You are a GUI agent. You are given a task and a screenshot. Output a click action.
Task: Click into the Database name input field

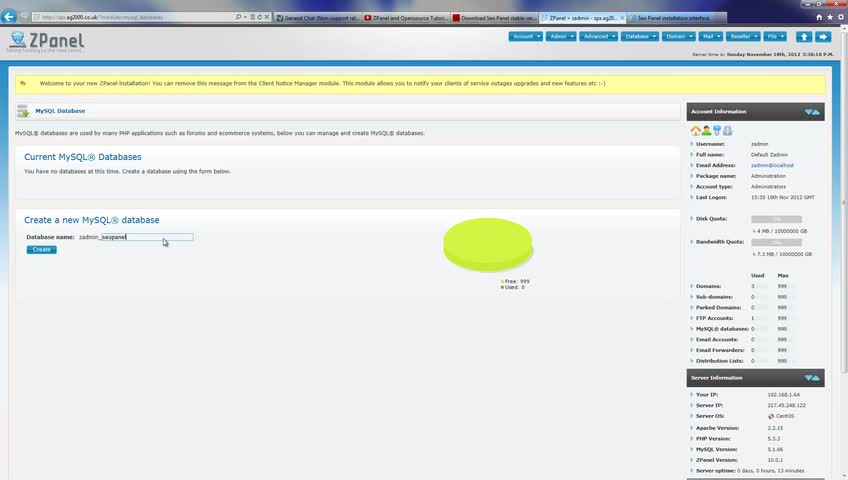click(x=147, y=237)
